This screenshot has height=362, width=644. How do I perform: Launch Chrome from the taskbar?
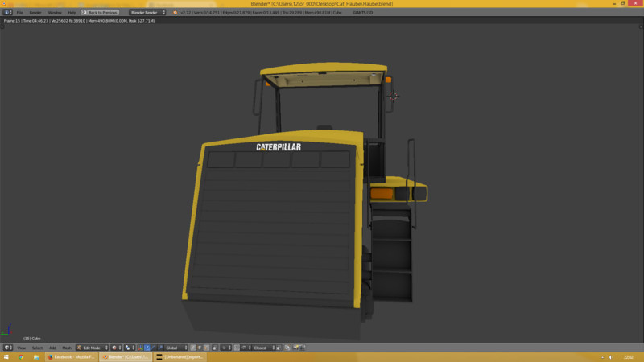(21, 357)
